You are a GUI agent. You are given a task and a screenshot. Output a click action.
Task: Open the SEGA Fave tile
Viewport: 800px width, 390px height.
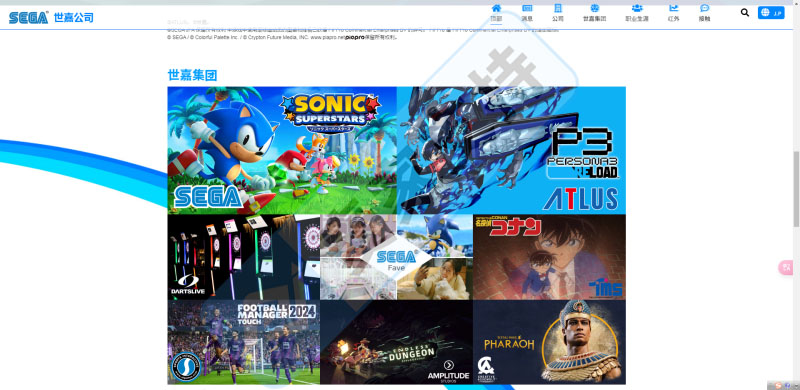click(x=396, y=257)
